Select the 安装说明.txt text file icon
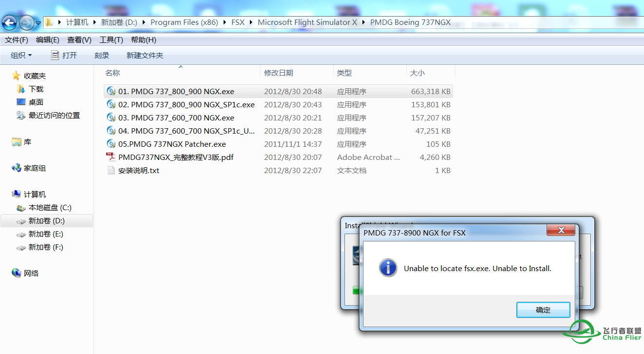The height and width of the screenshot is (354, 644). pos(111,170)
